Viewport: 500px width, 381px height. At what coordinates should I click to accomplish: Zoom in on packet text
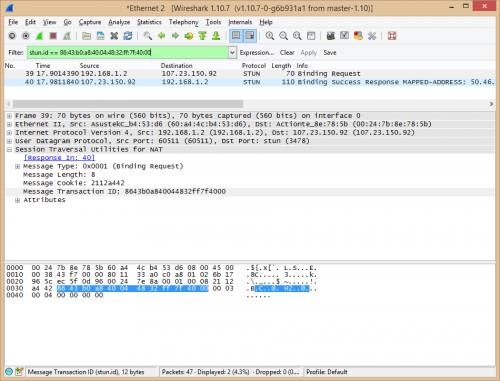[270, 36]
